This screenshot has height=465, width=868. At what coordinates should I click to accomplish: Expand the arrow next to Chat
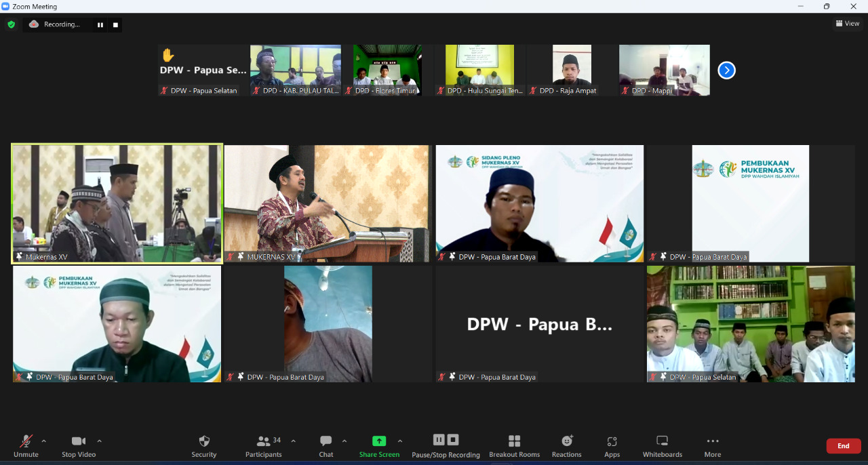[344, 441]
